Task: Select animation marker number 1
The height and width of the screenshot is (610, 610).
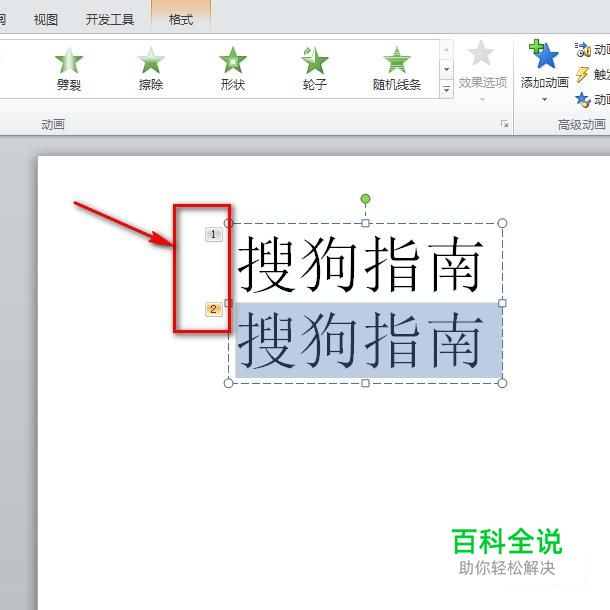Action: 214,234
